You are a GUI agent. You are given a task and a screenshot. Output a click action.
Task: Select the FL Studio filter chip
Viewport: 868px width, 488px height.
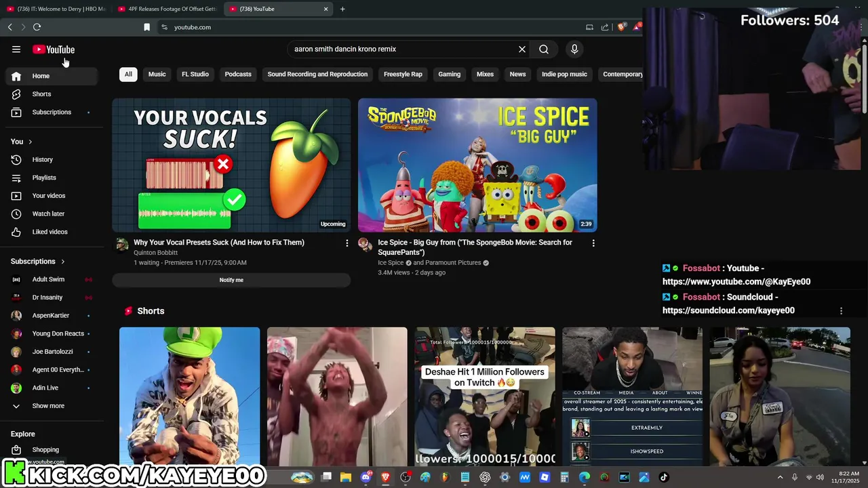tap(195, 74)
